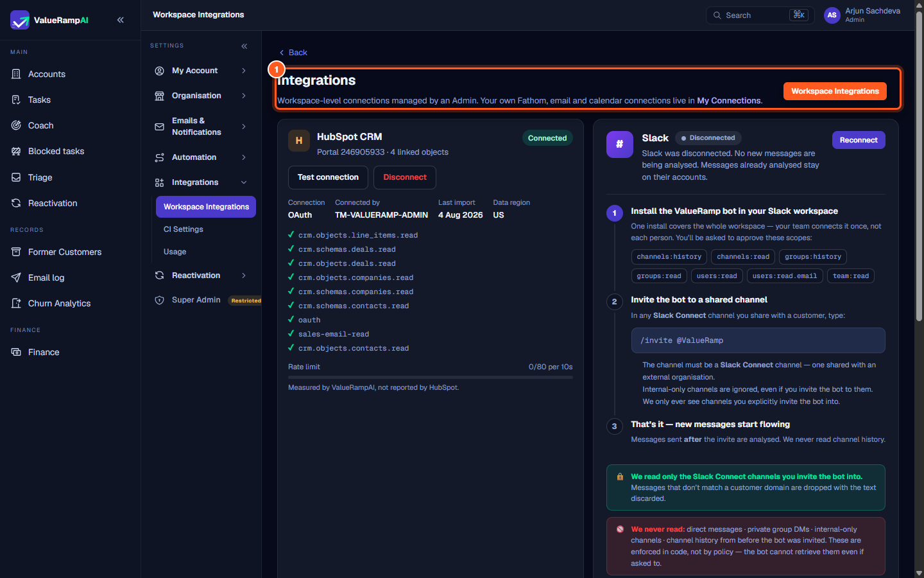Click the /invite @ValueRamp code box
The width and height of the screenshot is (924, 578).
click(x=758, y=340)
